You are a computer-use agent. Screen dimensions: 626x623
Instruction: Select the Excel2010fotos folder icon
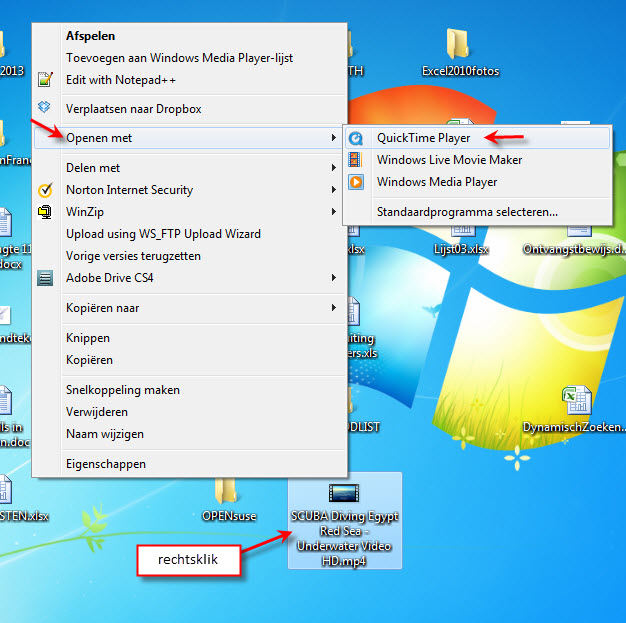(x=458, y=44)
